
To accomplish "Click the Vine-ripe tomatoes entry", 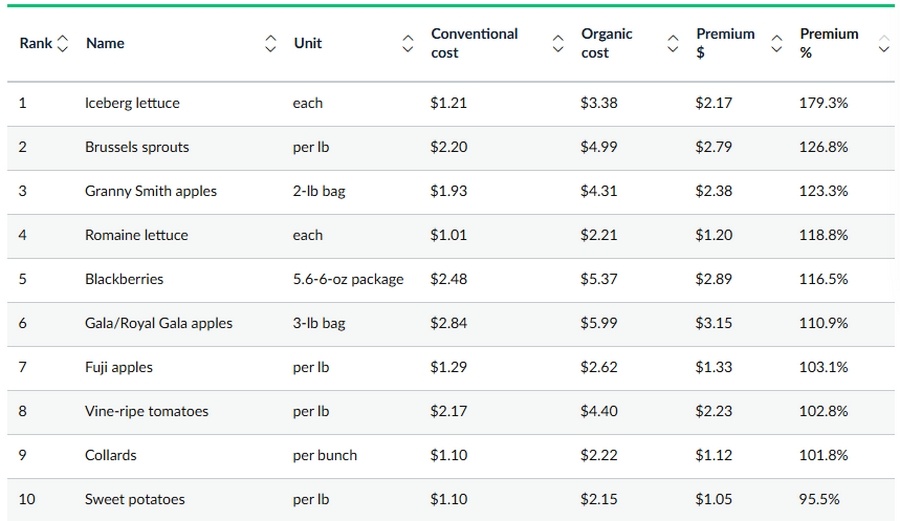I will [147, 411].
